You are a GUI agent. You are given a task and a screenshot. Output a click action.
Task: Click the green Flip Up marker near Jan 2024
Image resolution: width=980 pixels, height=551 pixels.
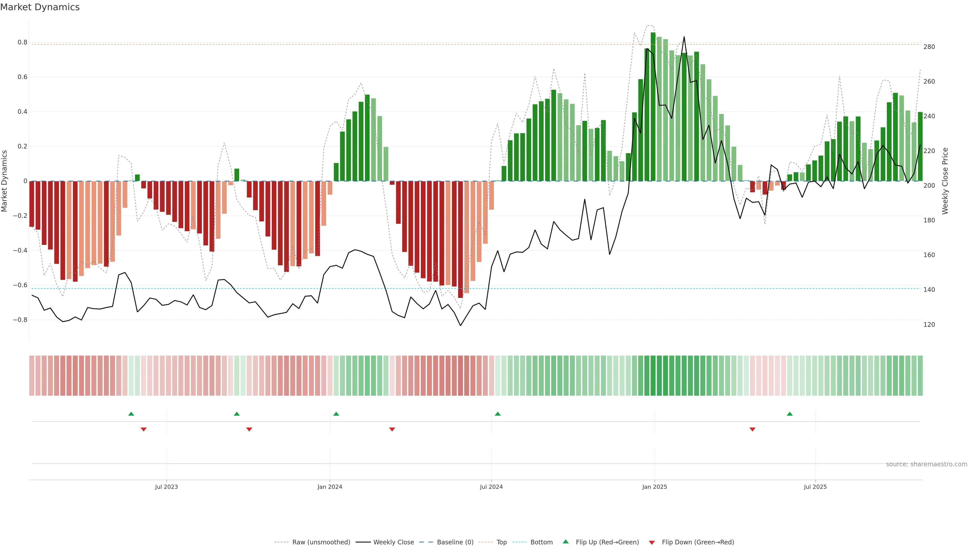click(x=336, y=414)
